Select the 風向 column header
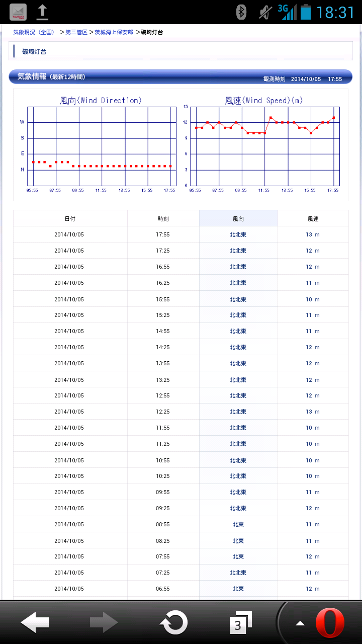The height and width of the screenshot is (644, 362). (238, 219)
